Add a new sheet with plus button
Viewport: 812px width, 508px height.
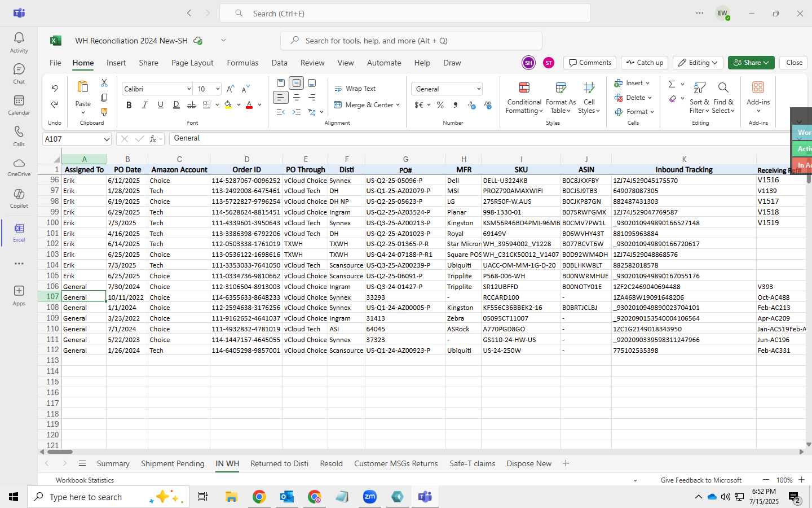(x=566, y=463)
